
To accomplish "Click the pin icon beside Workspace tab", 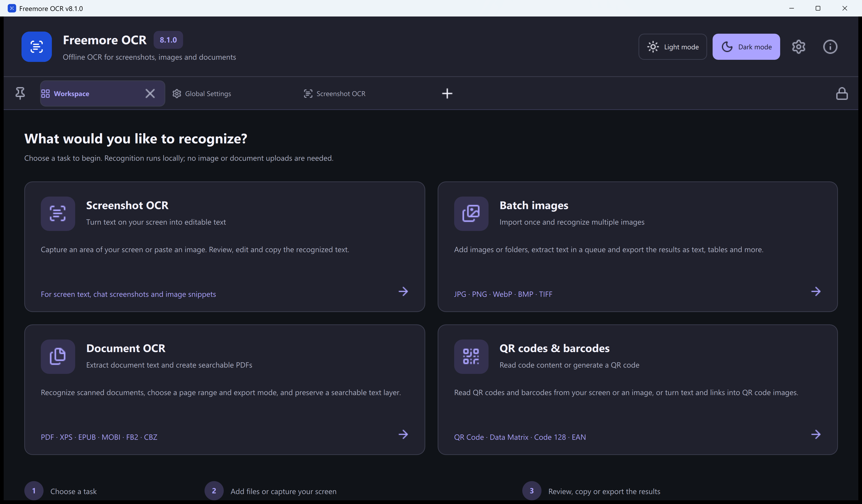I will (x=20, y=93).
